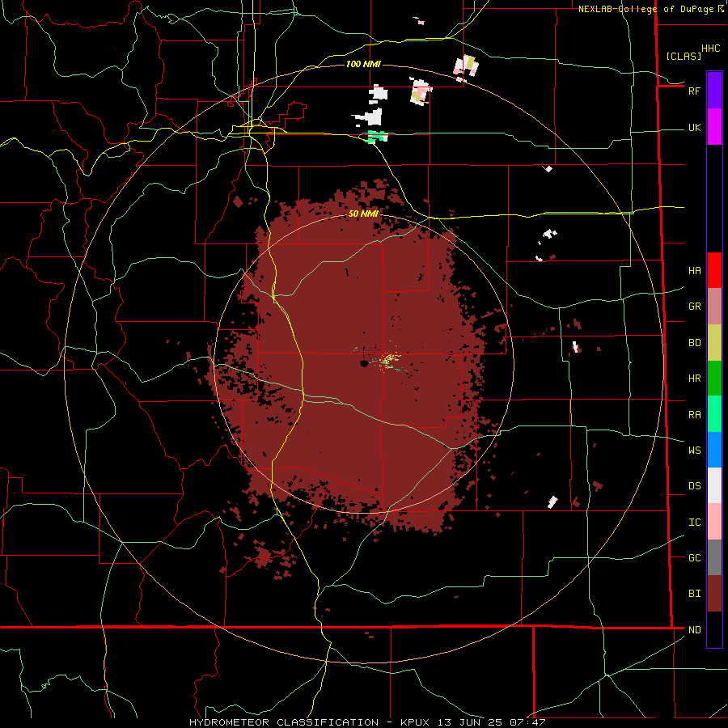Click the UK legend label text
Viewport: 728px width, 728px height.
pyautogui.click(x=695, y=127)
